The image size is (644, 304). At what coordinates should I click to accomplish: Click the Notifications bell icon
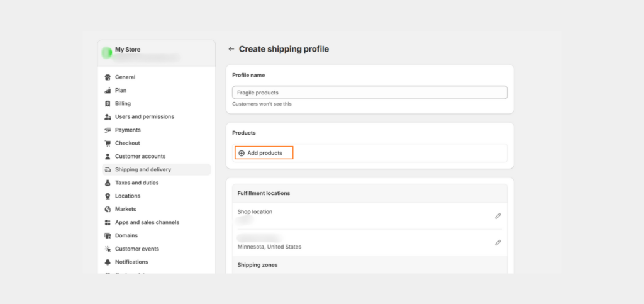pyautogui.click(x=108, y=262)
